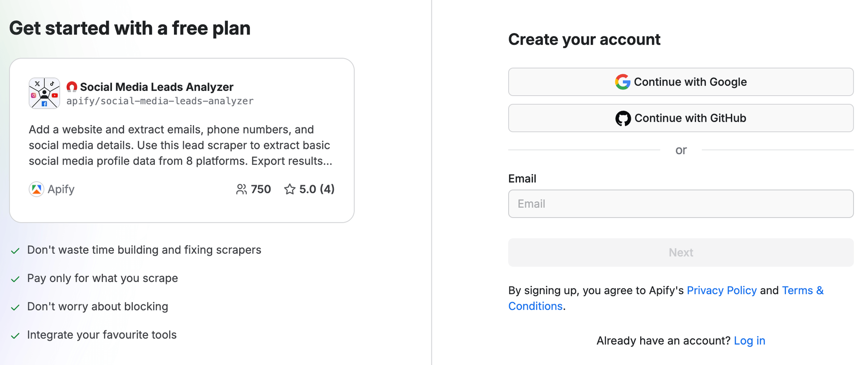Click the Google logo icon
Image resolution: width=868 pixels, height=365 pixels.
click(622, 82)
